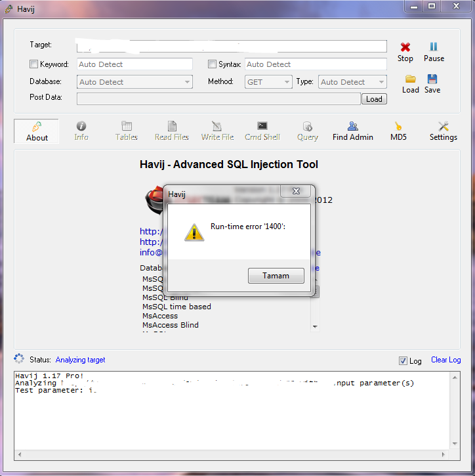
Task: Switch to the Info tab
Action: pos(81,131)
